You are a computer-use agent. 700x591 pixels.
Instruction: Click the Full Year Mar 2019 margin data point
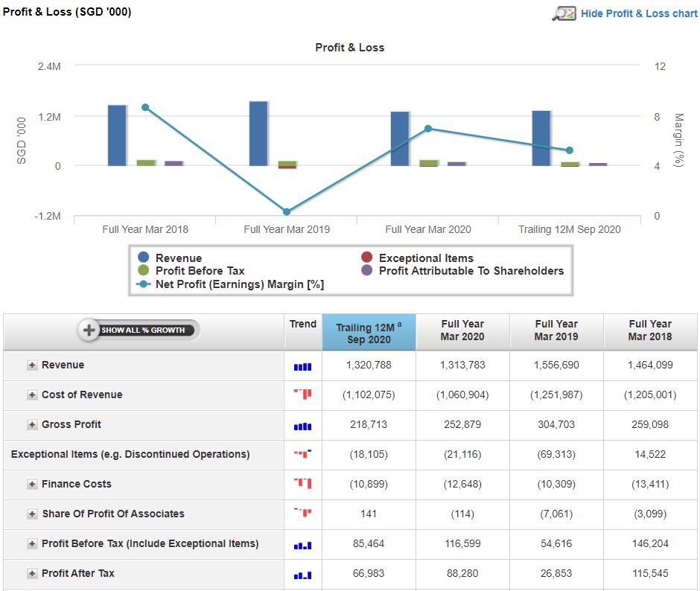[287, 212]
